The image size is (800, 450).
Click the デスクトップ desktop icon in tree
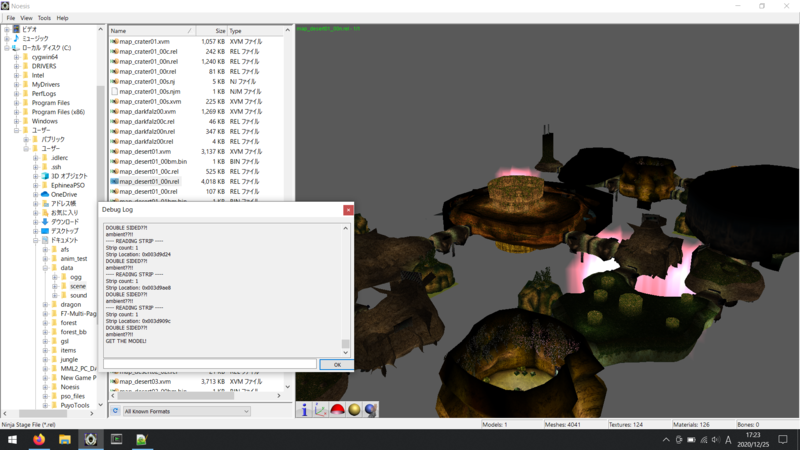point(45,231)
